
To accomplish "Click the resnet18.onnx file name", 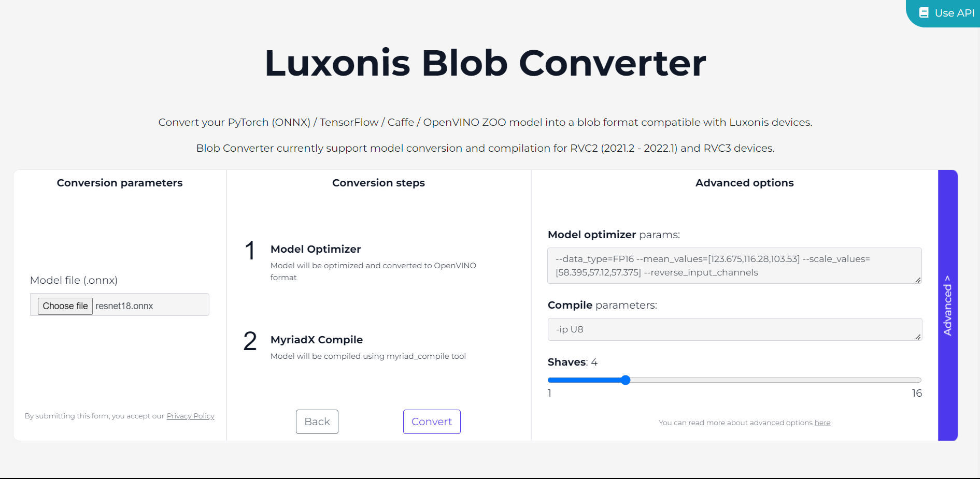I will 124,306.
